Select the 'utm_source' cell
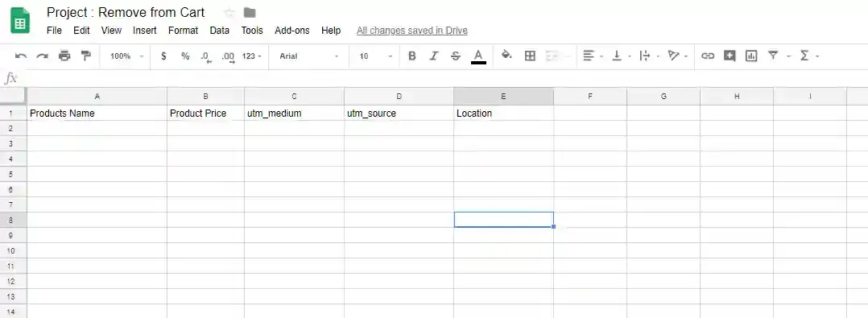Image resolution: width=868 pixels, height=318 pixels. point(399,113)
